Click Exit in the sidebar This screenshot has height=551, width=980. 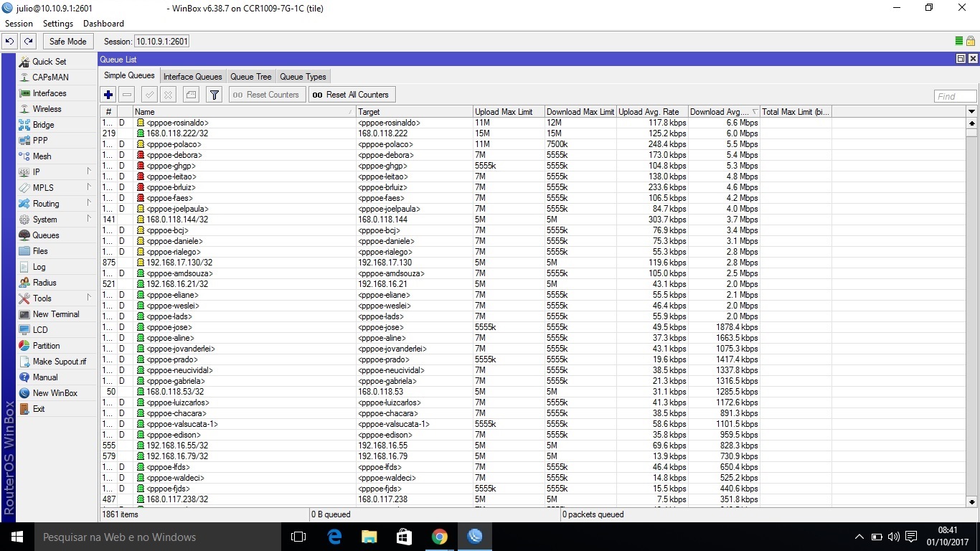38,409
